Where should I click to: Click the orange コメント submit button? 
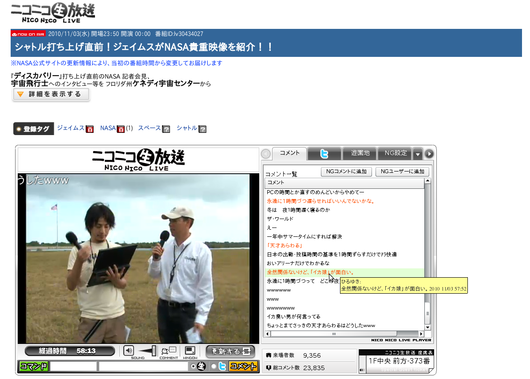[x=243, y=366]
